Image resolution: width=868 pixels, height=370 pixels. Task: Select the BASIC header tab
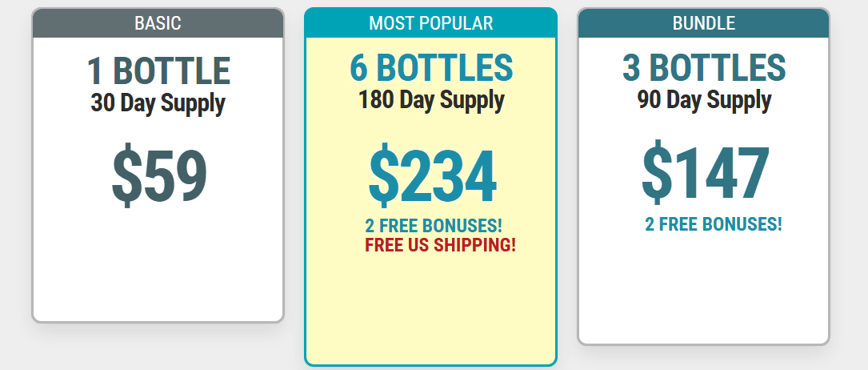click(x=158, y=23)
